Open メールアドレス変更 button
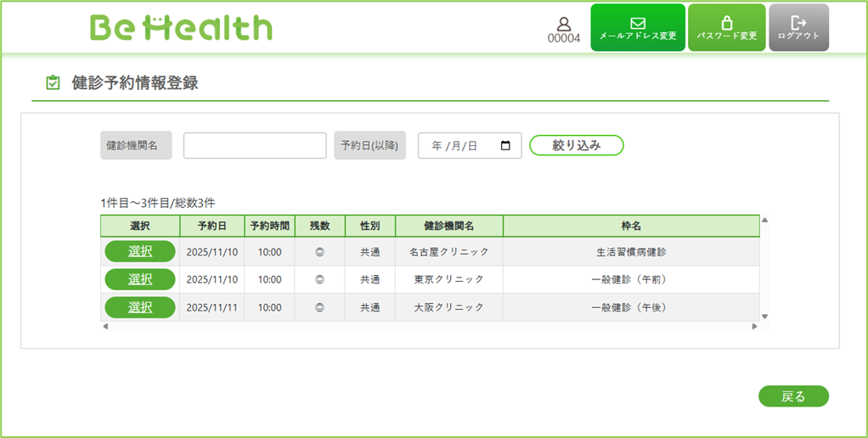Screen dimensions: 868x438 [x=638, y=28]
